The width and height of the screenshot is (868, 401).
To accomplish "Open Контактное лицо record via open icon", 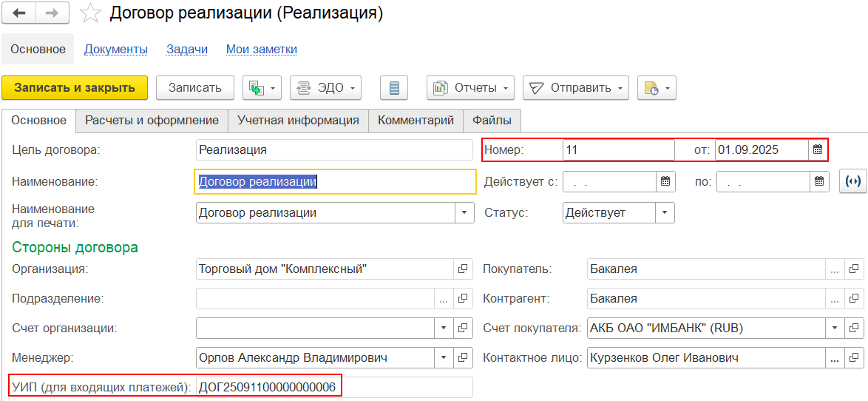I will coord(854,358).
